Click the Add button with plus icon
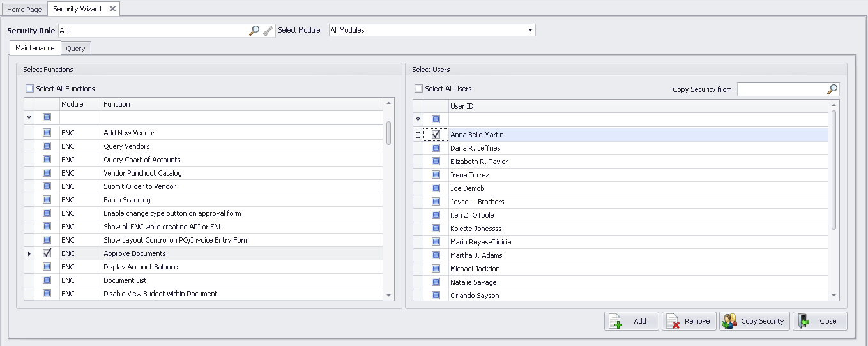This screenshot has height=346, width=868. pyautogui.click(x=631, y=321)
